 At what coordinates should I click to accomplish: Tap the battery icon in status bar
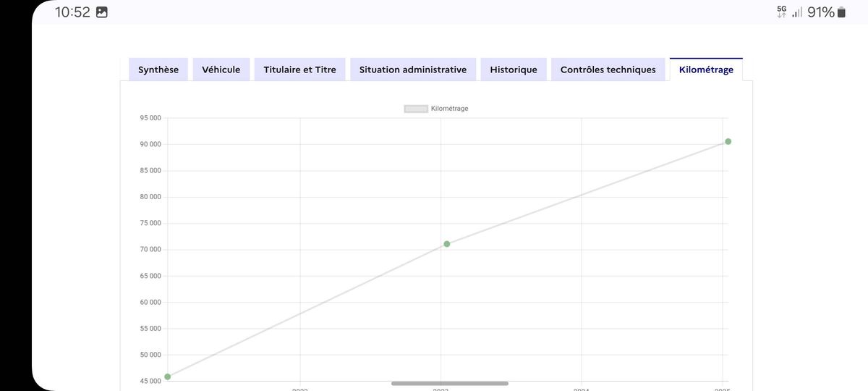[x=841, y=12]
